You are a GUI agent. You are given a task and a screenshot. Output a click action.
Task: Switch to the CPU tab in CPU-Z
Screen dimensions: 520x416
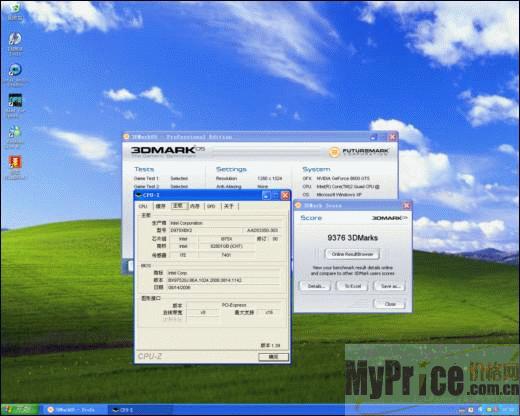[143, 206]
